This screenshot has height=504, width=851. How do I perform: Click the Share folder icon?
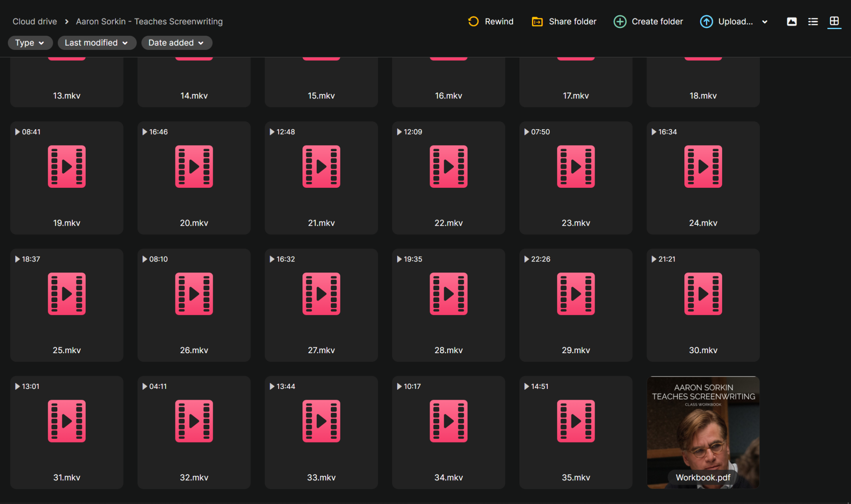pos(537,21)
